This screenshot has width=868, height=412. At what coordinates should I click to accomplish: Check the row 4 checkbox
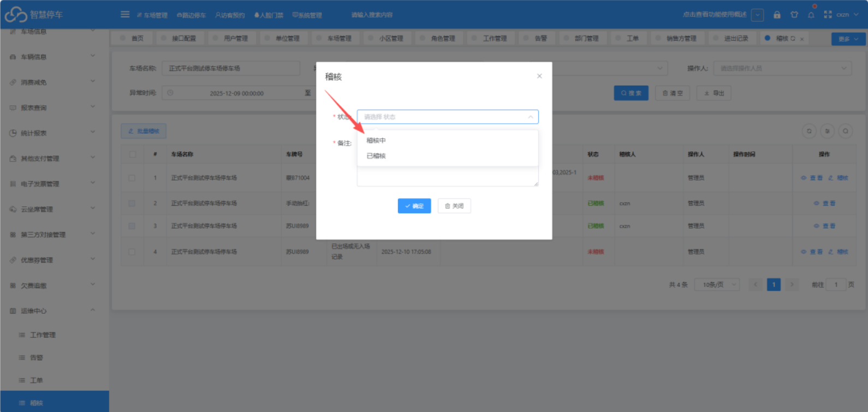[132, 252]
